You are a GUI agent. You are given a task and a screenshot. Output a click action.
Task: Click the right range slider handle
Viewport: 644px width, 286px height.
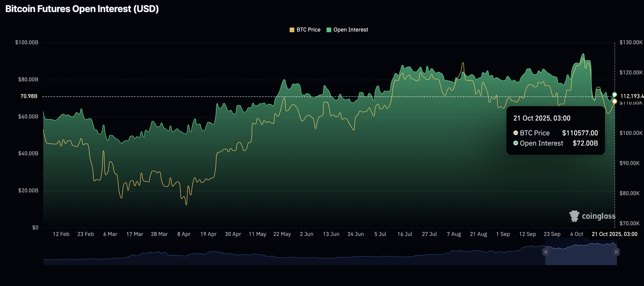click(616, 252)
